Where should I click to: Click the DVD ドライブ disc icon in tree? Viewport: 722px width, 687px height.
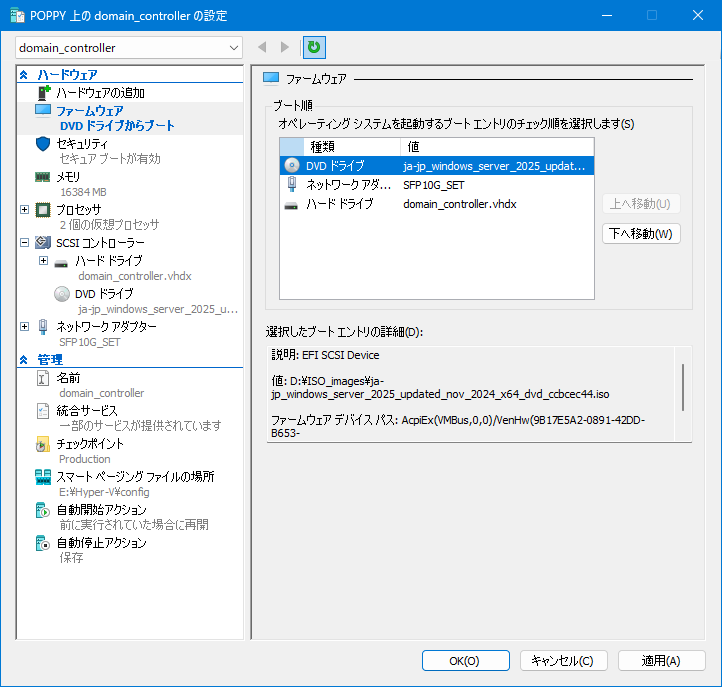click(x=62, y=294)
